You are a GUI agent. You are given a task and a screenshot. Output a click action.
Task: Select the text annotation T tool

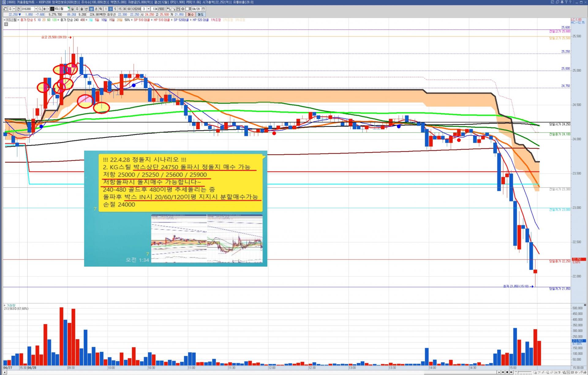(x=559, y=372)
